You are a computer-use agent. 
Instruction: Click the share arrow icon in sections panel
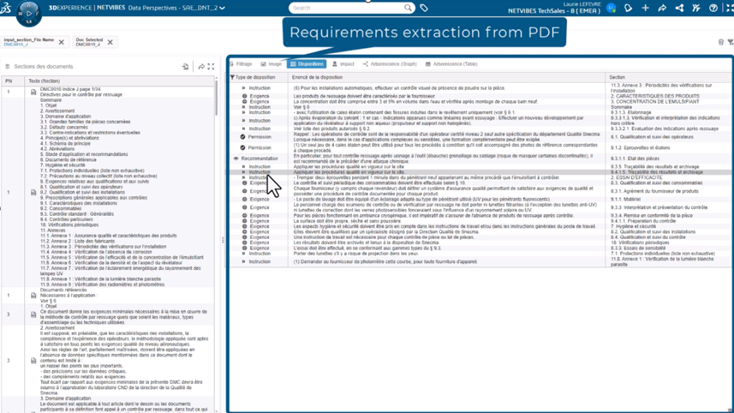[x=201, y=67]
